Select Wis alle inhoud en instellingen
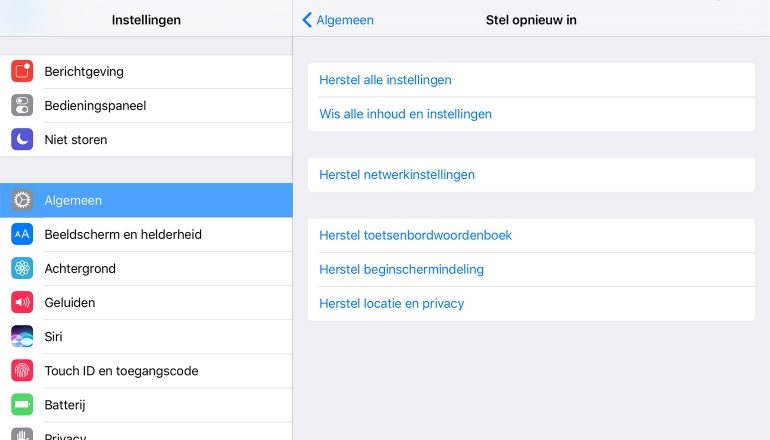Viewport: 770px width, 440px height. (405, 114)
